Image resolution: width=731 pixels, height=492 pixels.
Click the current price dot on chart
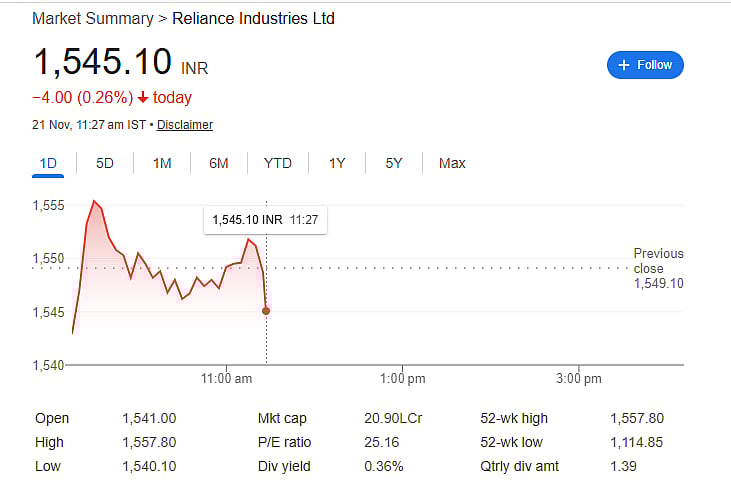[x=266, y=311]
